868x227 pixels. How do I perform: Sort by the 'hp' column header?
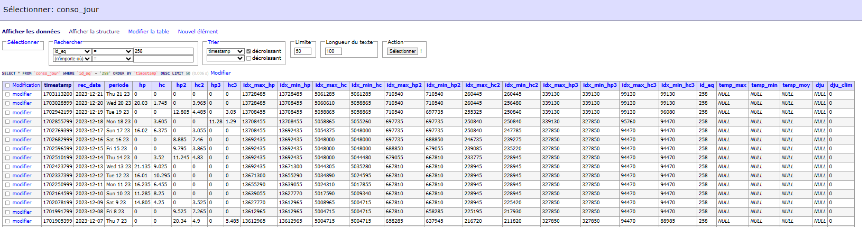coord(142,85)
